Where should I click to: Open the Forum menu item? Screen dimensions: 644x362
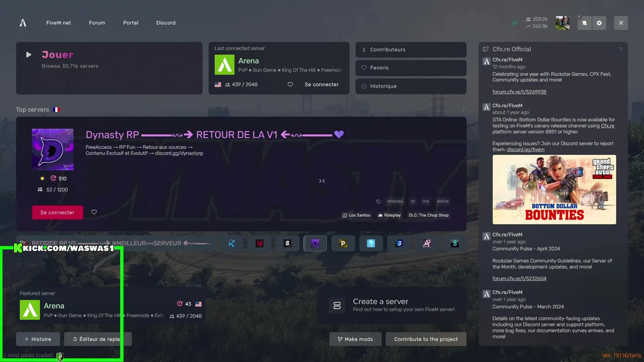coord(97,23)
